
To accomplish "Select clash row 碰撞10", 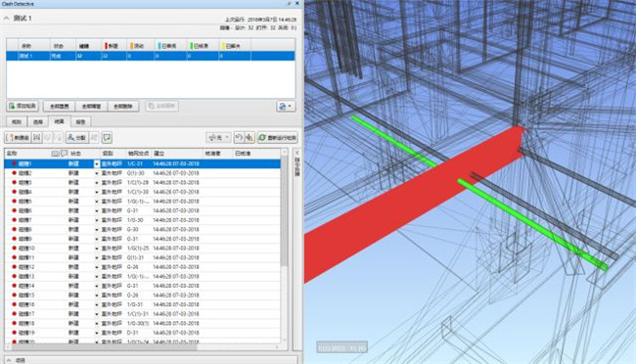I will pyautogui.click(x=142, y=248).
